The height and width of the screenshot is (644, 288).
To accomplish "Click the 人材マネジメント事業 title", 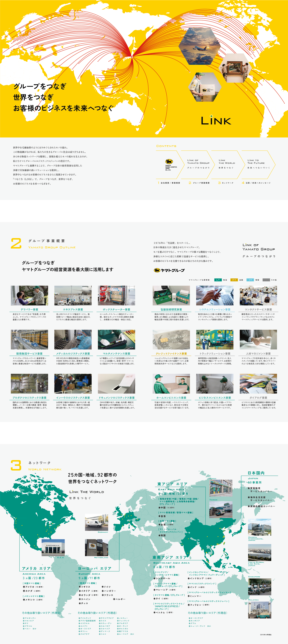I will (258, 353).
